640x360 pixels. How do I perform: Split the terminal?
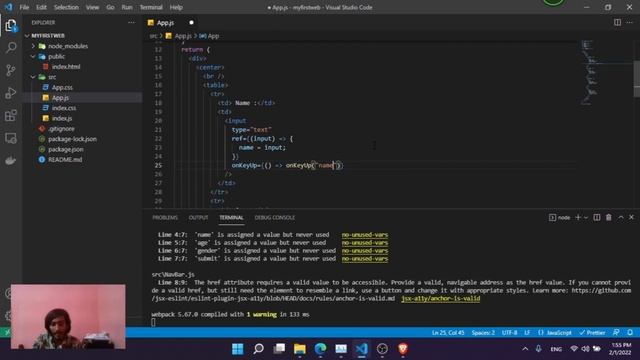[x=597, y=218]
